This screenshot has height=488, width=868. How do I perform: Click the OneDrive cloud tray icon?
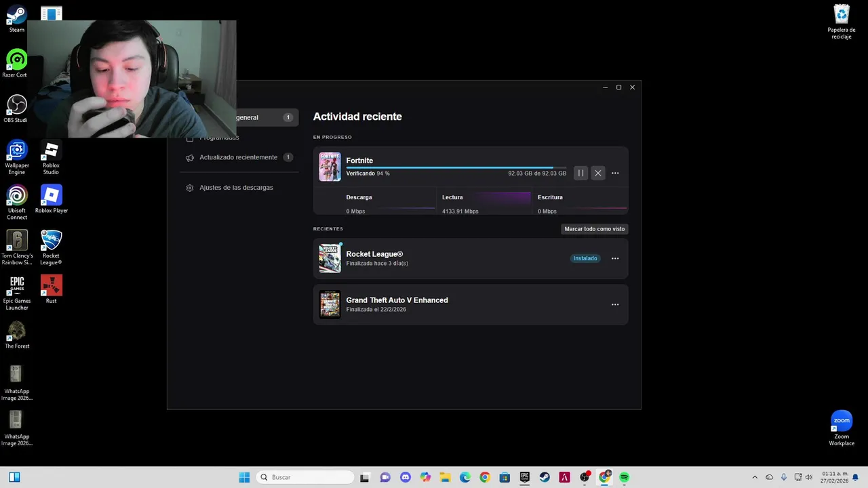point(769,477)
